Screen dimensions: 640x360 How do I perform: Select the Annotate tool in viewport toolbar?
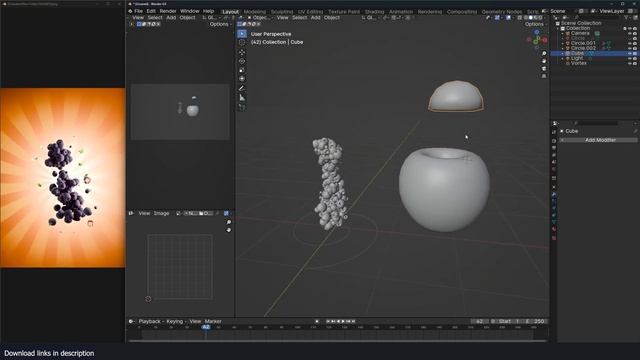click(x=242, y=88)
